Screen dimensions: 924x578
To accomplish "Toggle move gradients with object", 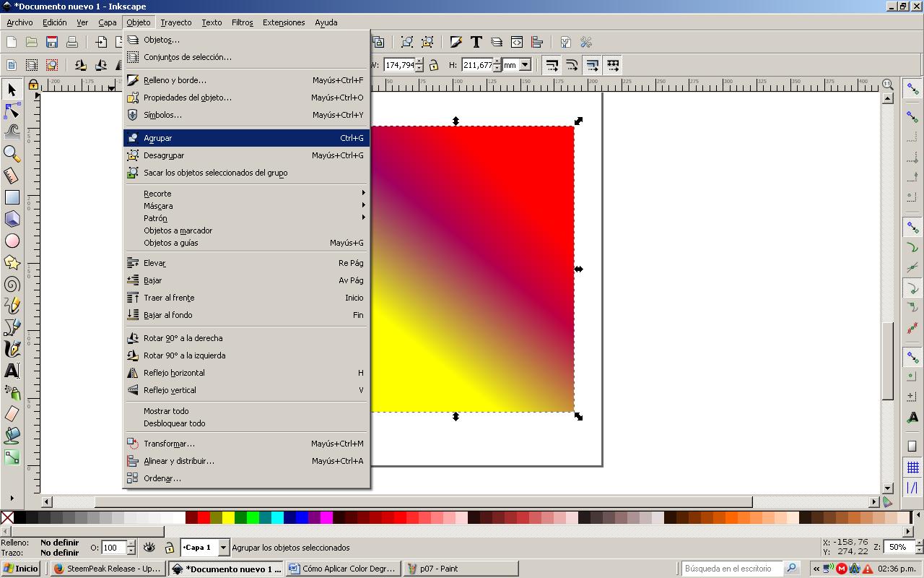I will [x=592, y=65].
